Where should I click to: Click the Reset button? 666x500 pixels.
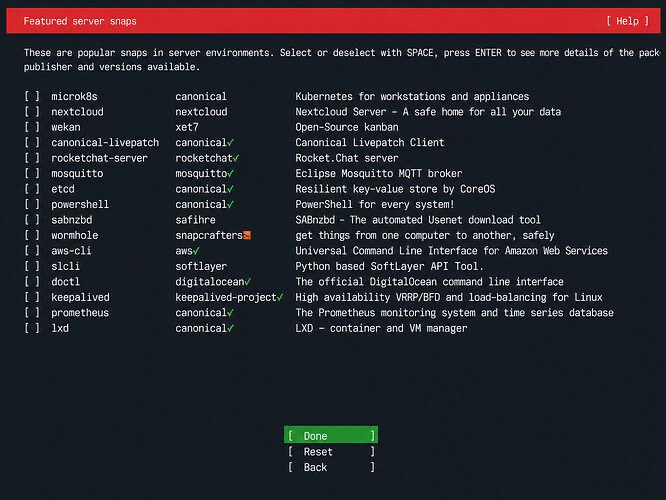331,452
